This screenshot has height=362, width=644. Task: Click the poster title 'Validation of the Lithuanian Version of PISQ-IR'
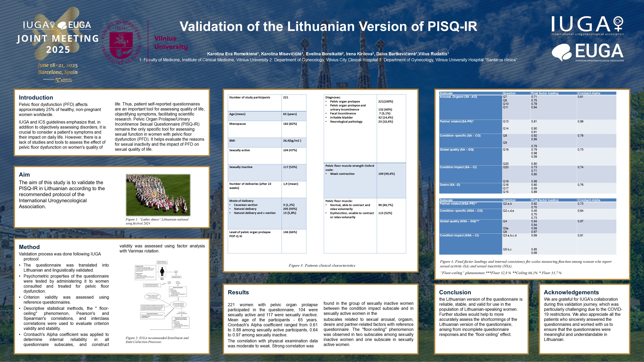[x=328, y=26]
